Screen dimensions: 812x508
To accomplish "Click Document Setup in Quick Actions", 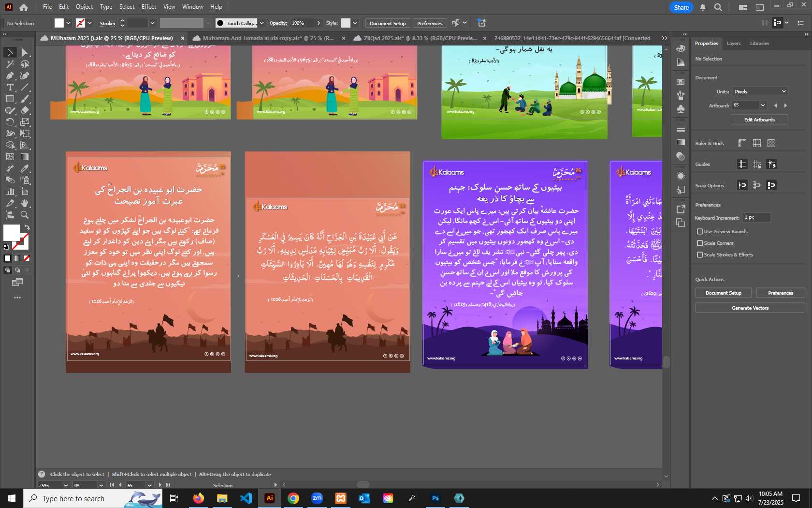I will [x=723, y=293].
